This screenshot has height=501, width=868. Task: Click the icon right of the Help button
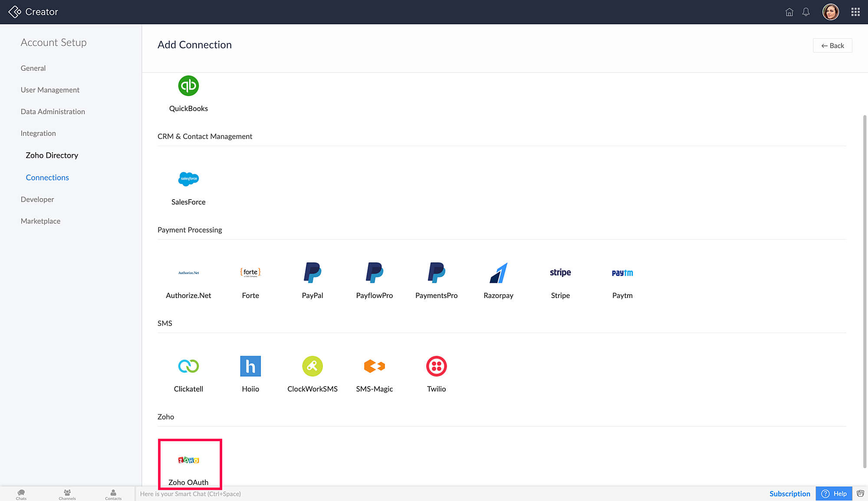[x=860, y=494]
